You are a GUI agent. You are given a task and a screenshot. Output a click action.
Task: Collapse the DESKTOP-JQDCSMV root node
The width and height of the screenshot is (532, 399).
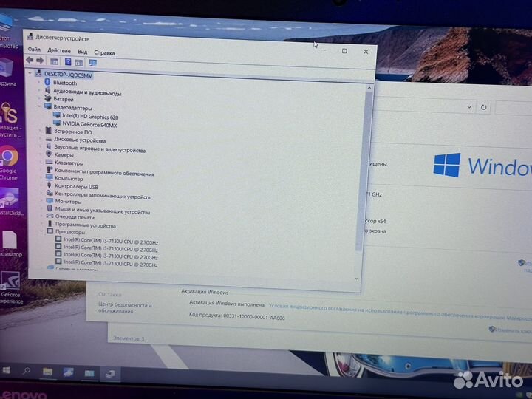[30, 72]
